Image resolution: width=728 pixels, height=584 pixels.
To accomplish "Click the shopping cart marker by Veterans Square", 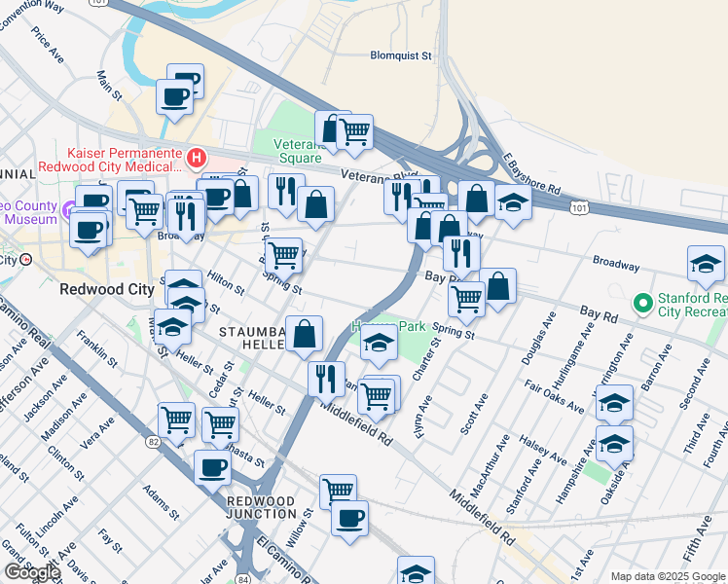I will pyautogui.click(x=354, y=133).
